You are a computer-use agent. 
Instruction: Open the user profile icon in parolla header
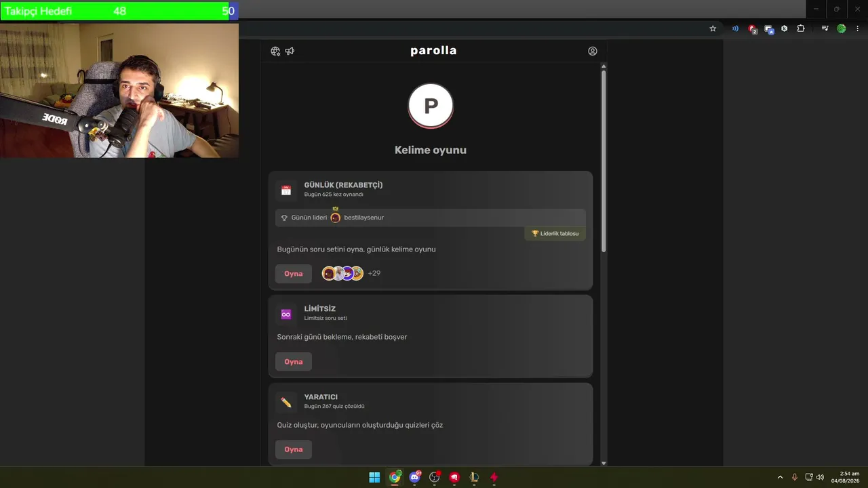tap(593, 51)
